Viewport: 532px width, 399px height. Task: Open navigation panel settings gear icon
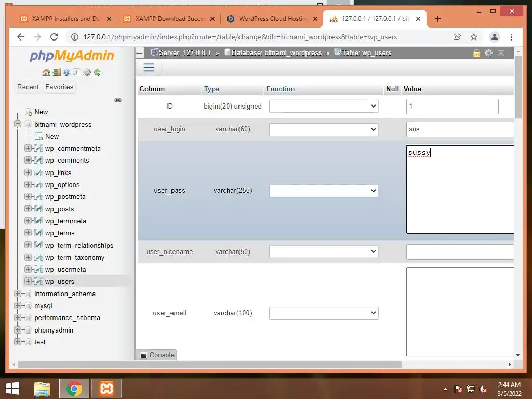(87, 72)
